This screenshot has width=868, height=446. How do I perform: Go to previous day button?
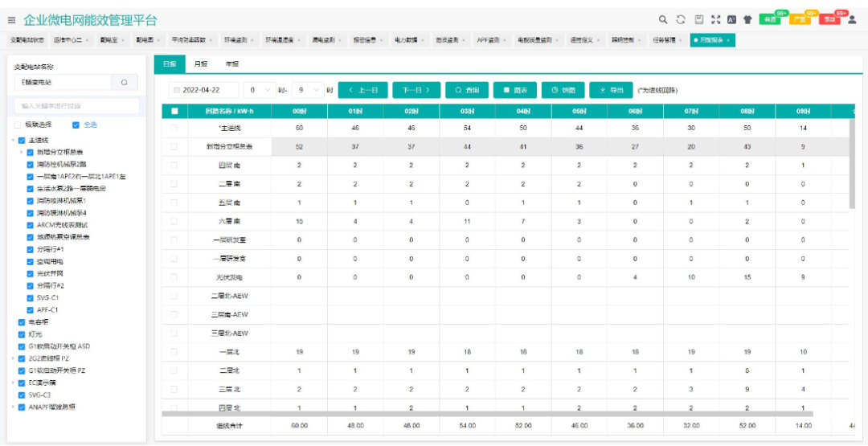point(362,90)
